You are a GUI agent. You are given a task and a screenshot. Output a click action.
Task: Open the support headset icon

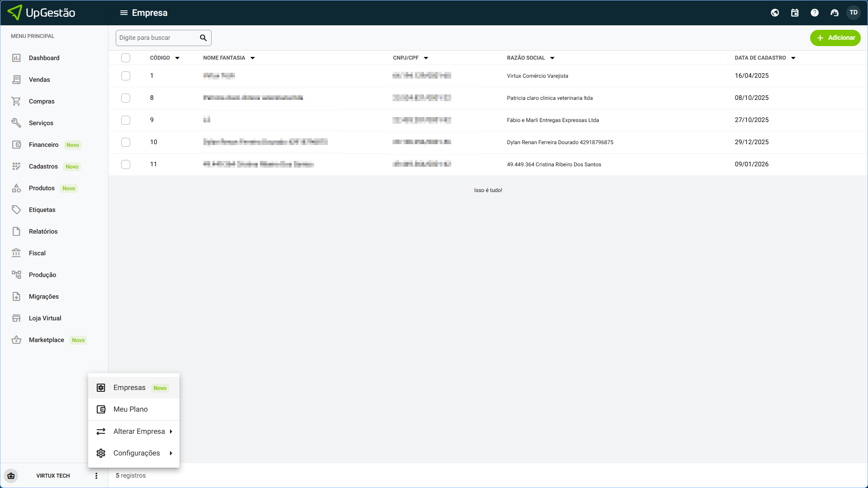[835, 13]
